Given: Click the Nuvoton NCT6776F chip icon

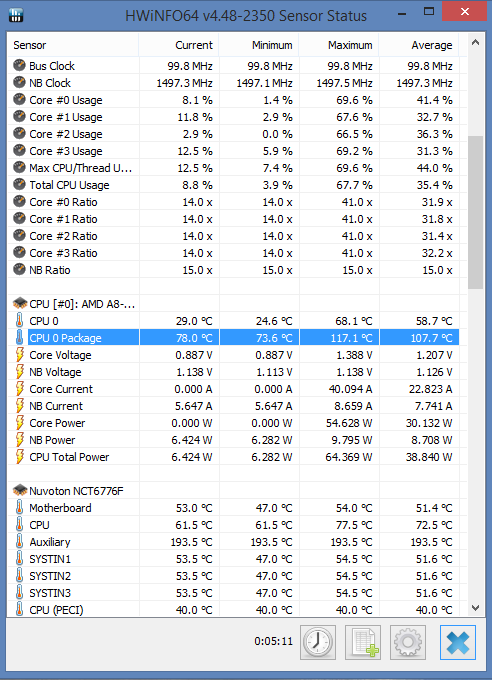Looking at the screenshot, I should tap(20, 490).
